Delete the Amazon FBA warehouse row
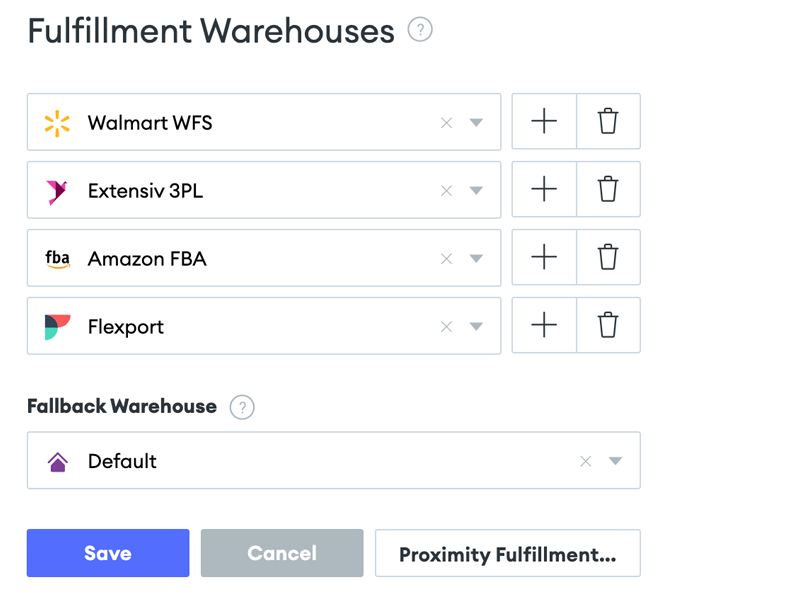The width and height of the screenshot is (800, 600). 608,257
